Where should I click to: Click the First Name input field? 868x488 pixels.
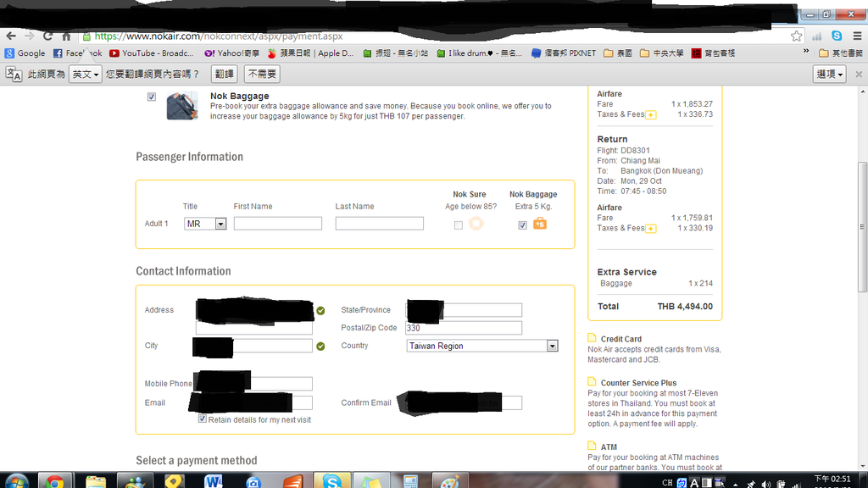click(x=278, y=224)
